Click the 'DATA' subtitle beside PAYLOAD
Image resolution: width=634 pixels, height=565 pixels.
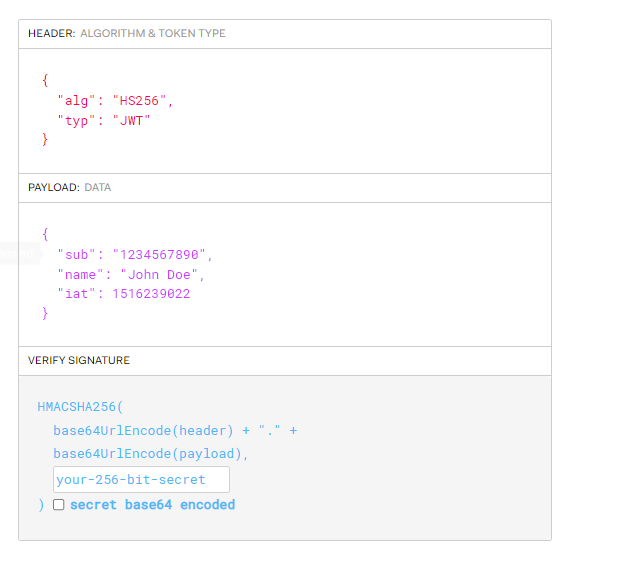97,187
